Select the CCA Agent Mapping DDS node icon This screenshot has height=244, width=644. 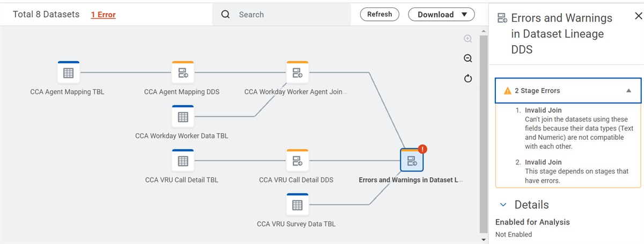pyautogui.click(x=182, y=73)
